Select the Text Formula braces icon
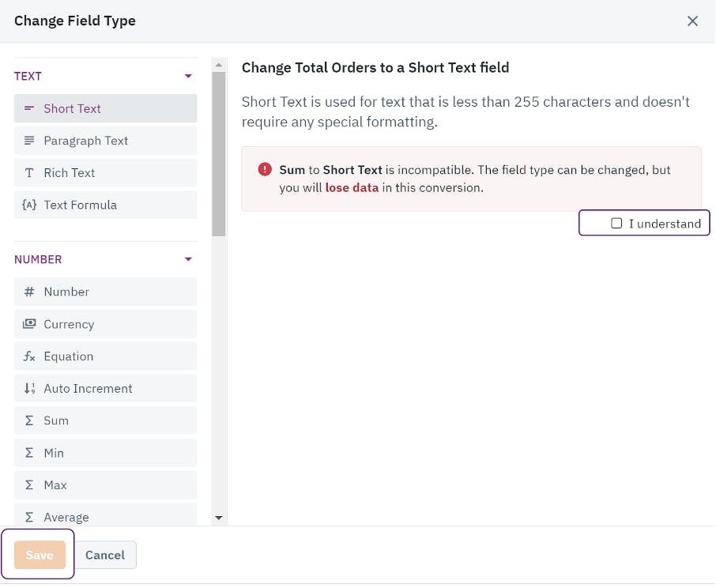Image resolution: width=716 pixels, height=588 pixels. coord(28,205)
